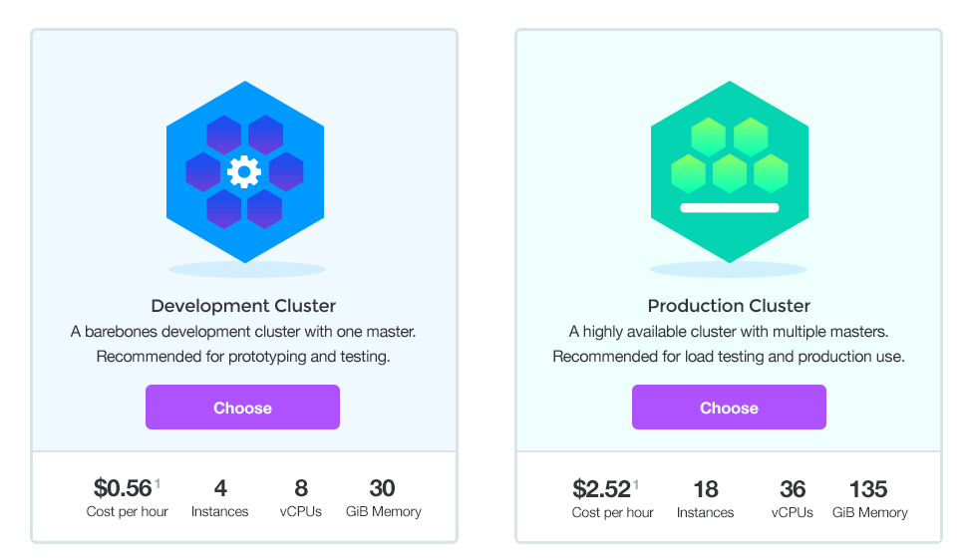Click the 8 vCPUs stat
This screenshot has width=963, height=560.
[x=301, y=496]
